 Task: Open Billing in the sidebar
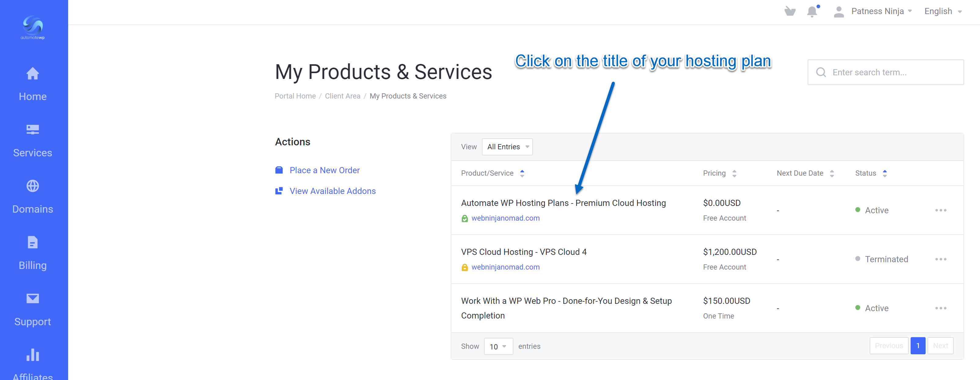pos(33,253)
